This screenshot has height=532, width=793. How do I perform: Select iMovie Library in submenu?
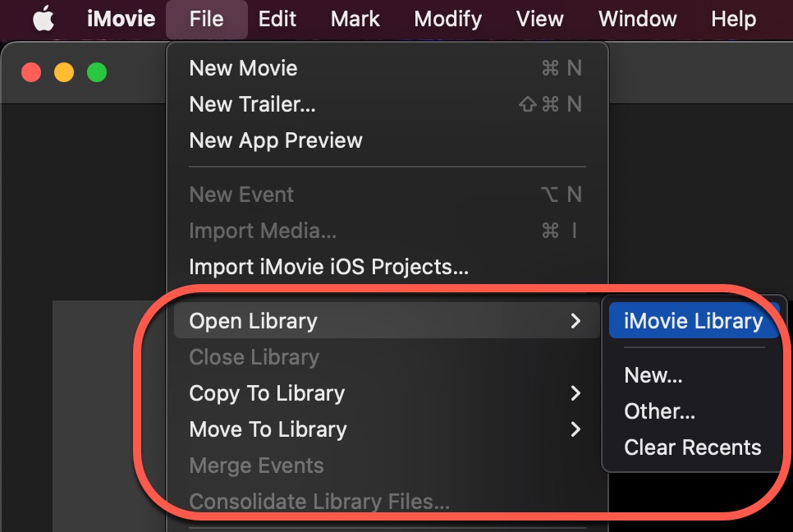693,321
